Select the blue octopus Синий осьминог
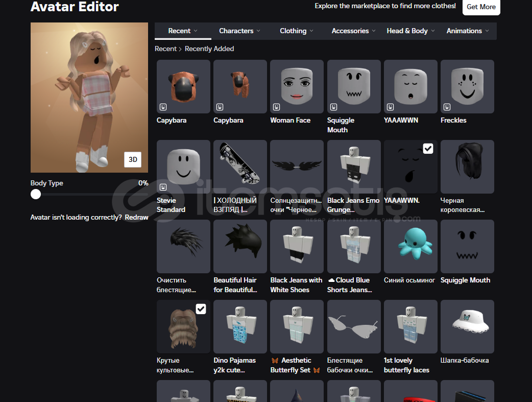 click(x=410, y=247)
